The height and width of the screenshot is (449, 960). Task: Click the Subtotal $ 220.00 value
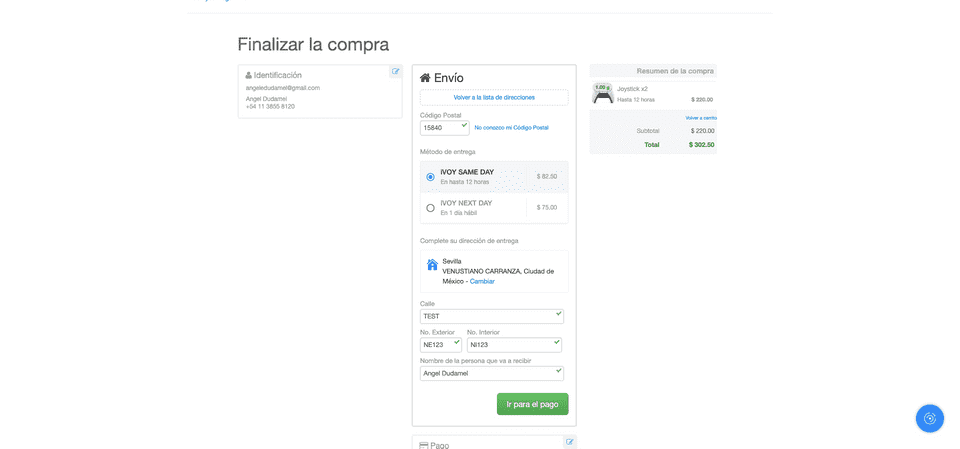[x=702, y=130]
